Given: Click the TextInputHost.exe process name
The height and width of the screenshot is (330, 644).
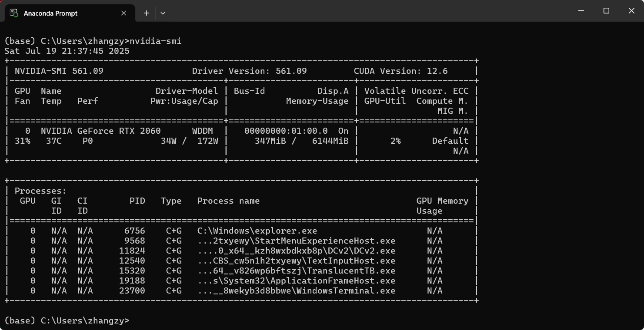Looking at the screenshot, I should click(297, 261).
